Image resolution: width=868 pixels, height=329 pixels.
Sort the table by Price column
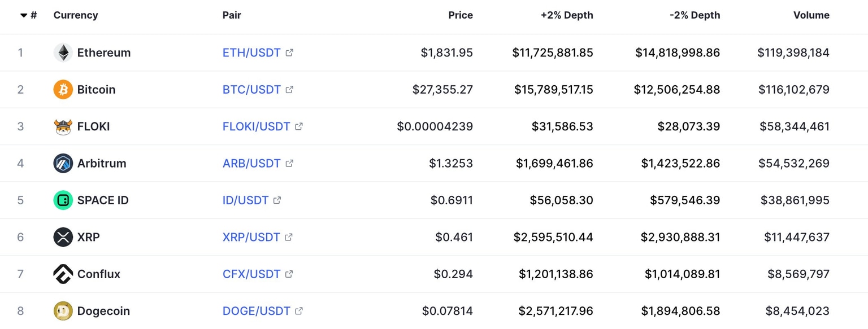click(460, 15)
